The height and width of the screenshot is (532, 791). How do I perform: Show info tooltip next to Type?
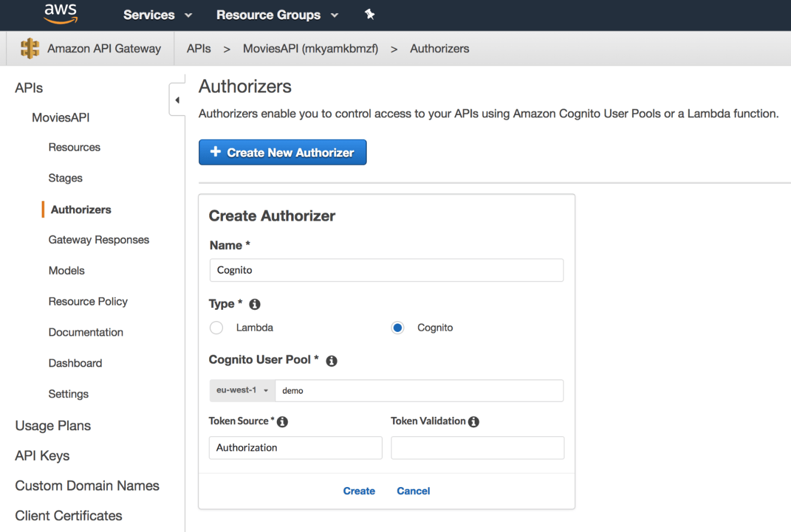tap(254, 304)
